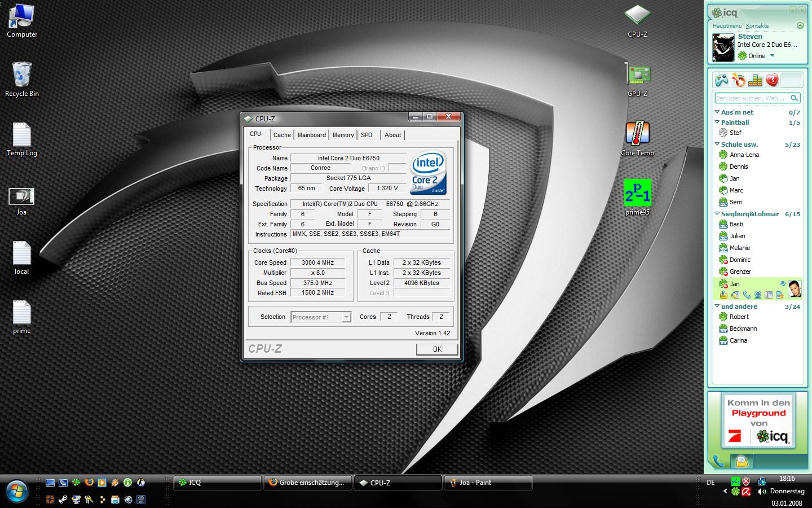This screenshot has width=812, height=508.
Task: Select the Temp Log file icon
Action: (21, 139)
